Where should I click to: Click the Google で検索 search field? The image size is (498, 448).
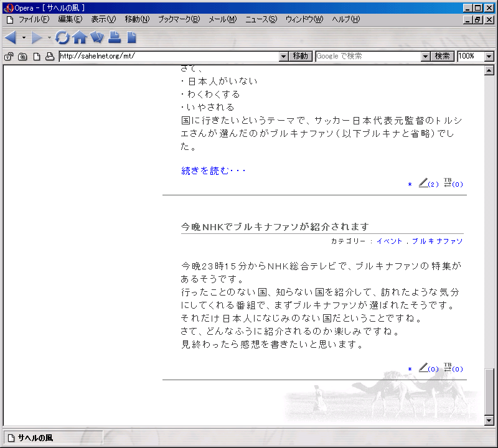[369, 57]
